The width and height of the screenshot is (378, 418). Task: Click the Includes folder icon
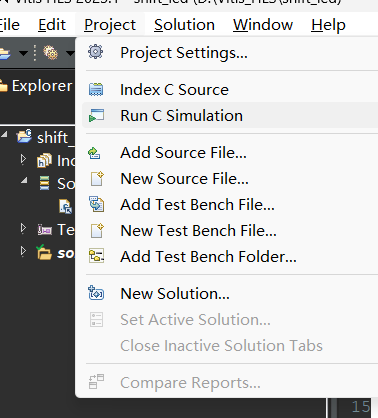(44, 160)
